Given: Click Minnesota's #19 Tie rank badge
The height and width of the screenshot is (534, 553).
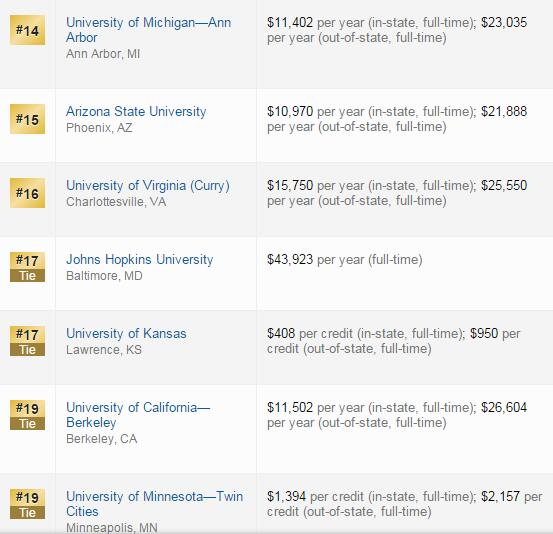Looking at the screenshot, I should 28,504.
